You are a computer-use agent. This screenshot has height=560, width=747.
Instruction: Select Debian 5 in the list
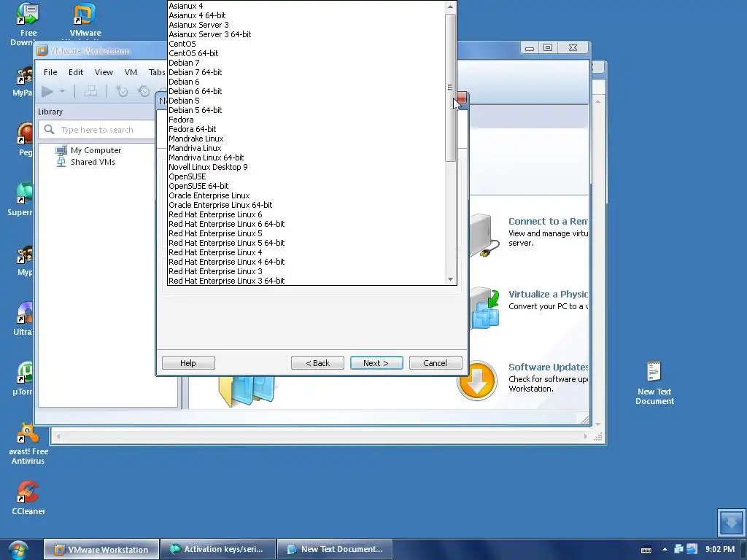[306, 101]
